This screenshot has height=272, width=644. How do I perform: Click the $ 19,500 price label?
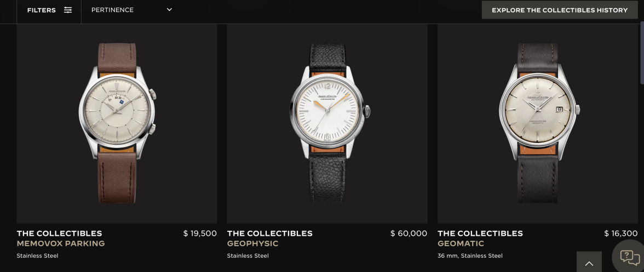pyautogui.click(x=200, y=233)
